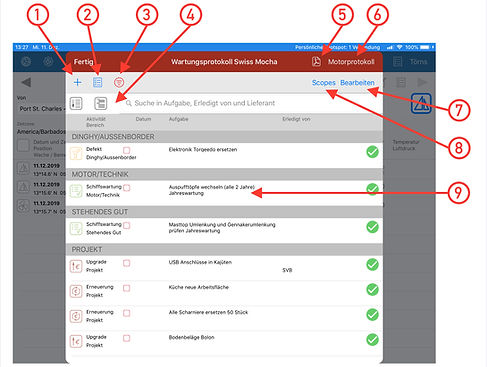Open Schiffswartung icon in Stehendes Gut row
Screen dimensions: 487x367
[x=76, y=229]
